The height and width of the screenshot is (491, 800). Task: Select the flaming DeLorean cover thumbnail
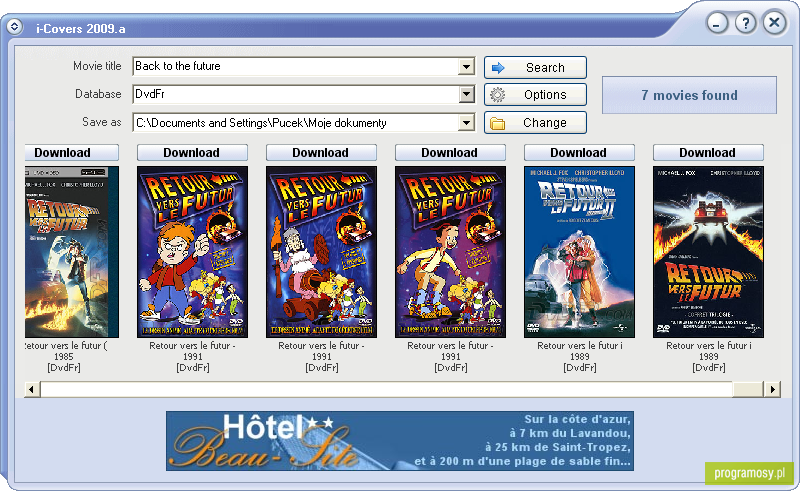point(709,252)
